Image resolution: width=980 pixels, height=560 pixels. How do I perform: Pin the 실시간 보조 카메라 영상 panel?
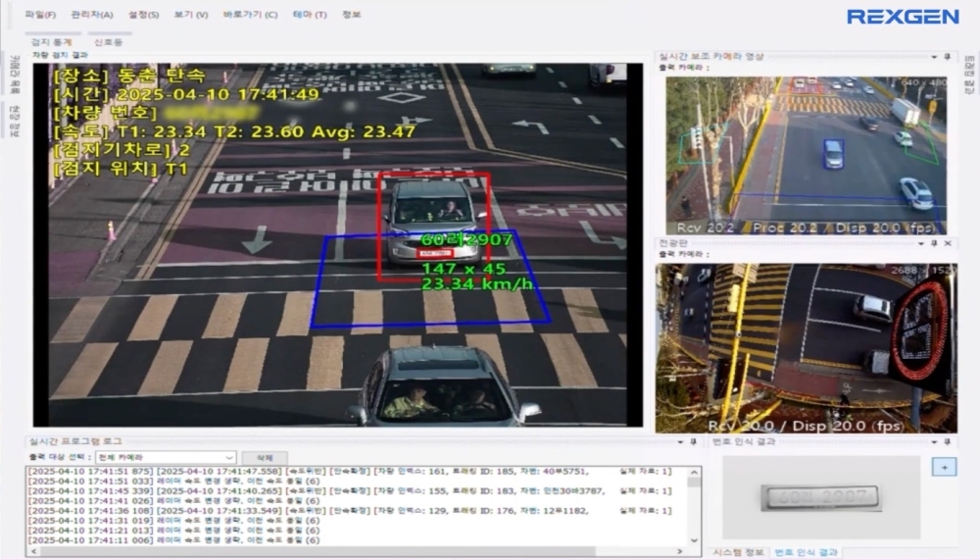[947, 57]
